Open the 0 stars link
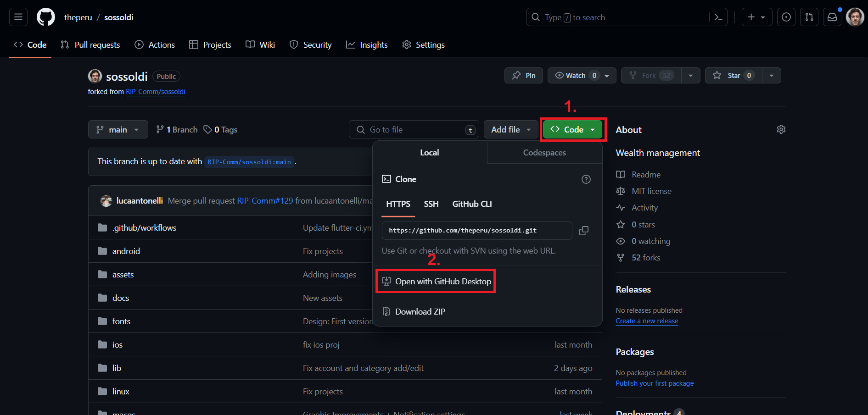The width and height of the screenshot is (868, 415). coord(636,225)
